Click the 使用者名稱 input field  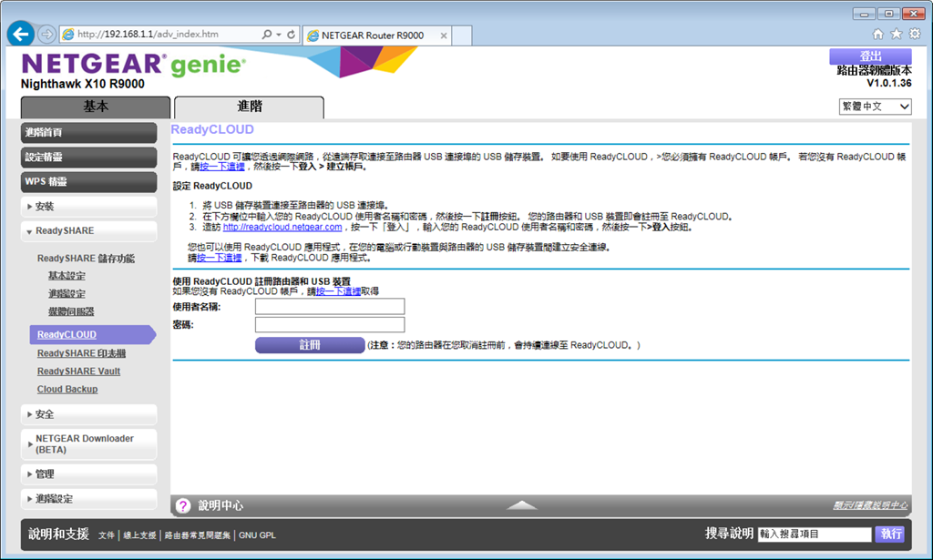(x=330, y=307)
